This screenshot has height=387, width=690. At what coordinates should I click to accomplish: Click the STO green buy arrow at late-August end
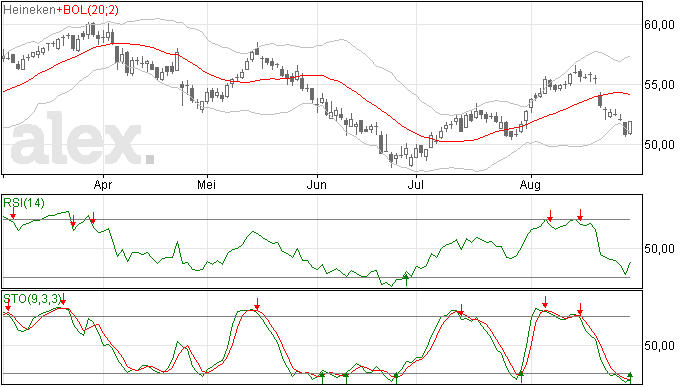tap(630, 377)
